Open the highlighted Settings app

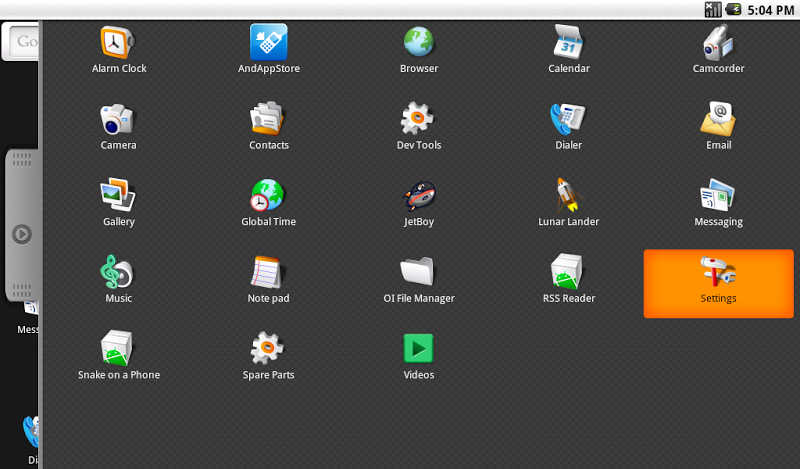[x=718, y=284]
